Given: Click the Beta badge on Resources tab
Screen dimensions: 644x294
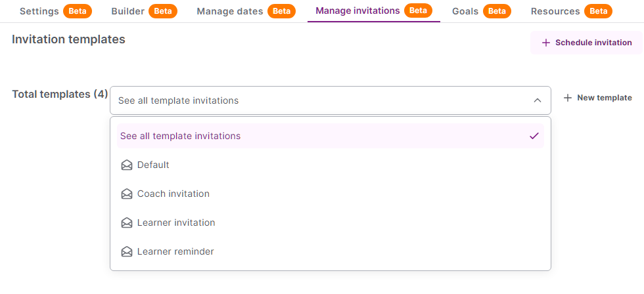Looking at the screenshot, I should pos(598,11).
